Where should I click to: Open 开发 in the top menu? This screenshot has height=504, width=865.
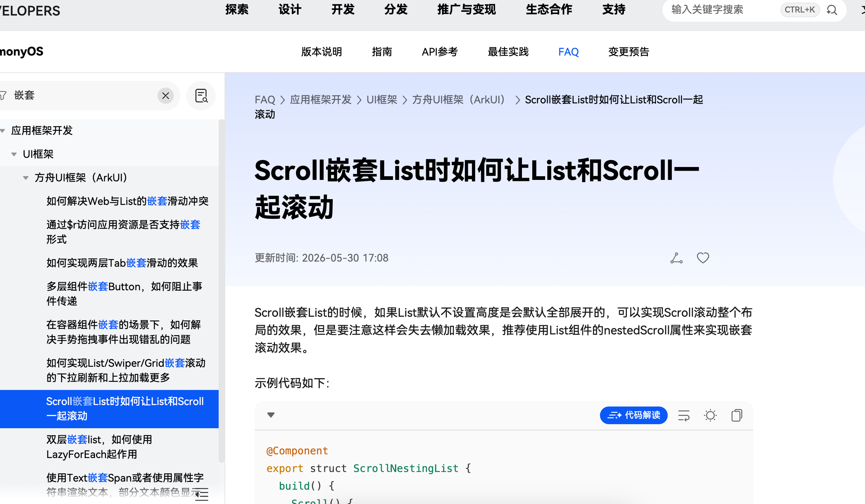point(343,10)
